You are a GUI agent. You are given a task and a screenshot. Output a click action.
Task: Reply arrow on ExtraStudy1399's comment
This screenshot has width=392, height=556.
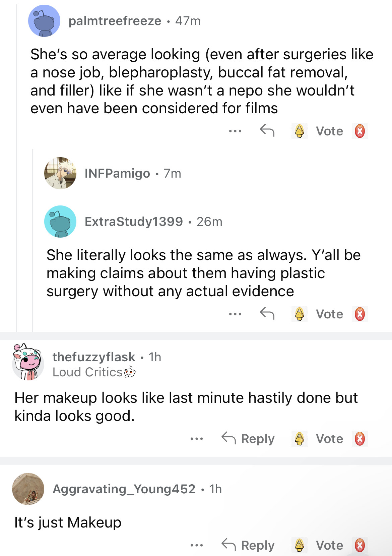[x=267, y=313]
